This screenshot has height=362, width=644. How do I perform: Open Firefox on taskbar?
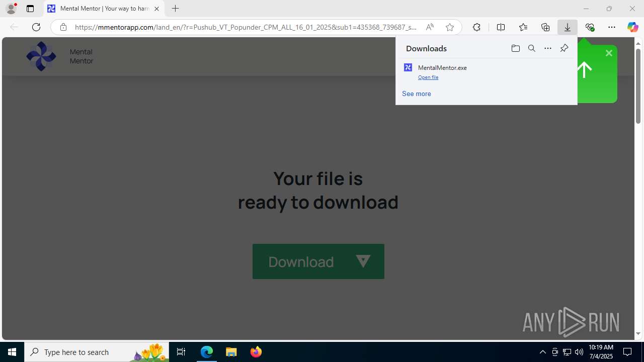pos(256,352)
